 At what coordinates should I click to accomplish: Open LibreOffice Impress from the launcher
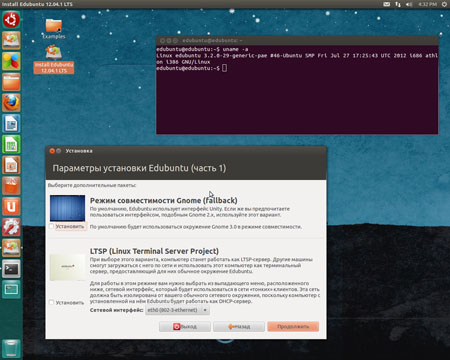pos(11,165)
